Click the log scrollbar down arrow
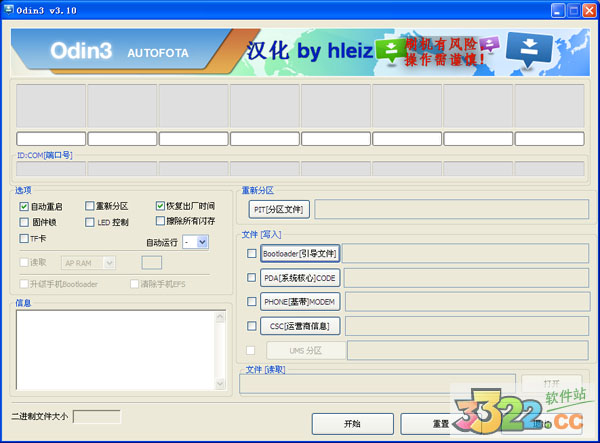The width and height of the screenshot is (600, 443). pos(220,383)
